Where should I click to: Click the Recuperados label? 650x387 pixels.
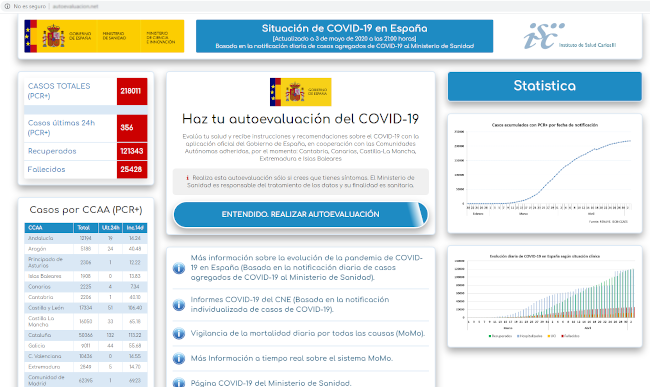click(x=52, y=151)
